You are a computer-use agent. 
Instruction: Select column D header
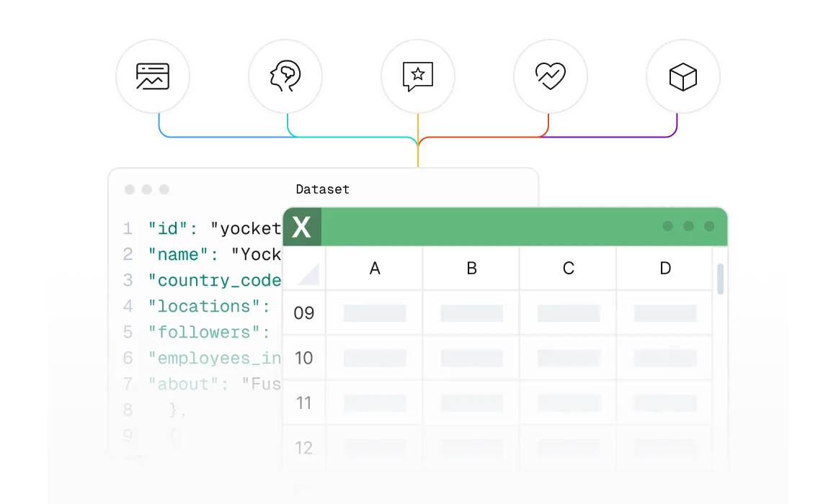click(665, 269)
